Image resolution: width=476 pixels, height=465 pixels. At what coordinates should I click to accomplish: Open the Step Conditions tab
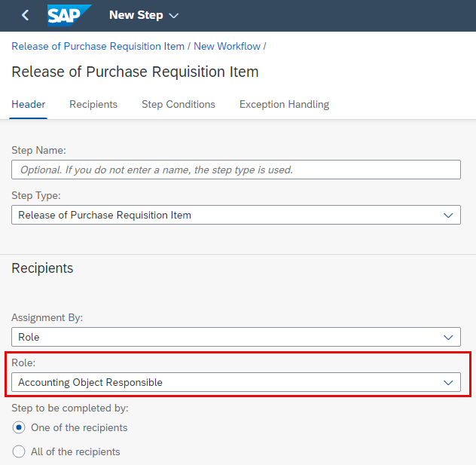click(178, 105)
